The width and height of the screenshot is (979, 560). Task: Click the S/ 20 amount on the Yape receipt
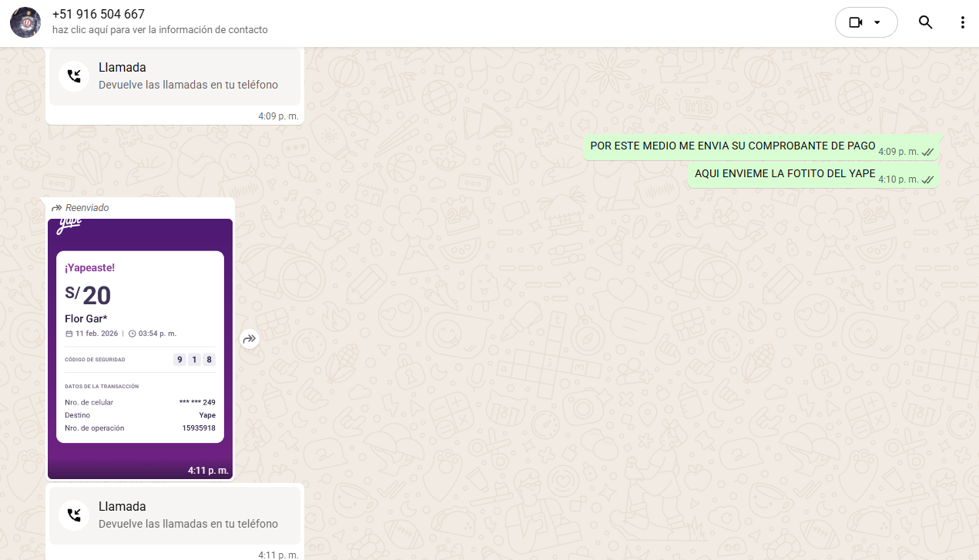89,295
